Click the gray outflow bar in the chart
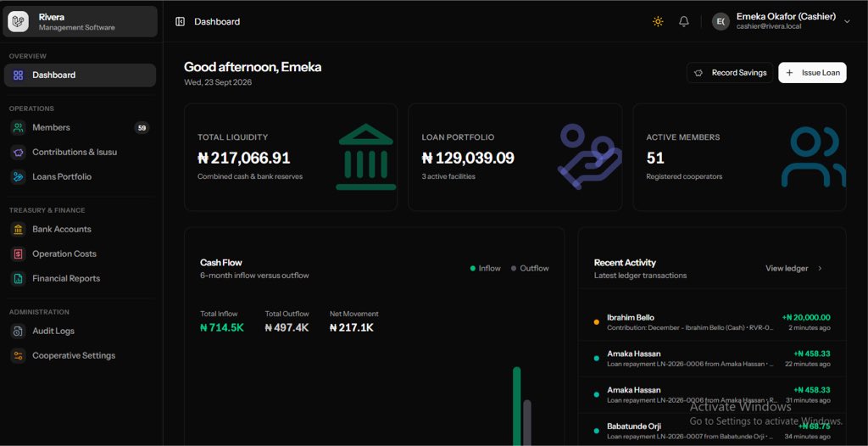Screen dimensions: 868x446 tap(527, 423)
